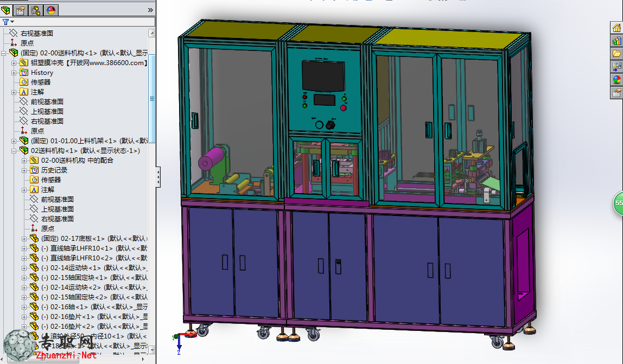Select the 原点 origin icon at tree top
The height and width of the screenshot is (364, 623).
[14, 42]
